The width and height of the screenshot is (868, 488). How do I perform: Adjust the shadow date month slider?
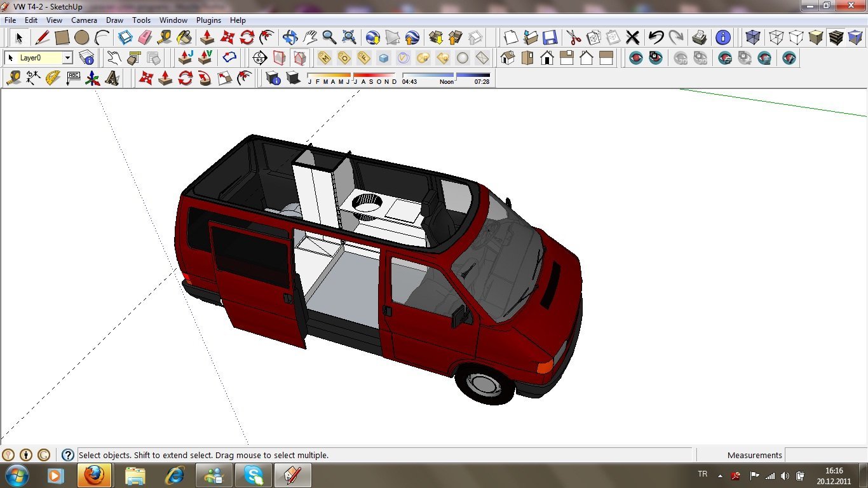pyautogui.click(x=352, y=75)
